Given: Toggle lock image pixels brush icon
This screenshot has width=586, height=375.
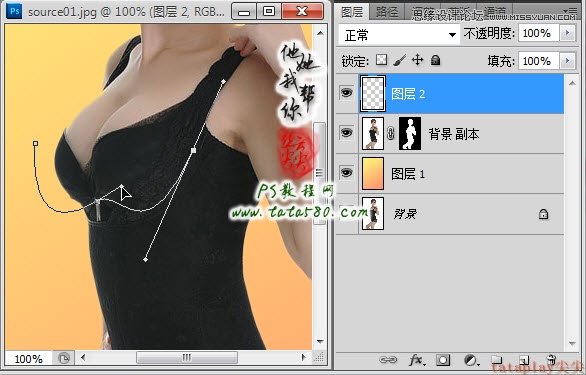Looking at the screenshot, I should 400,60.
